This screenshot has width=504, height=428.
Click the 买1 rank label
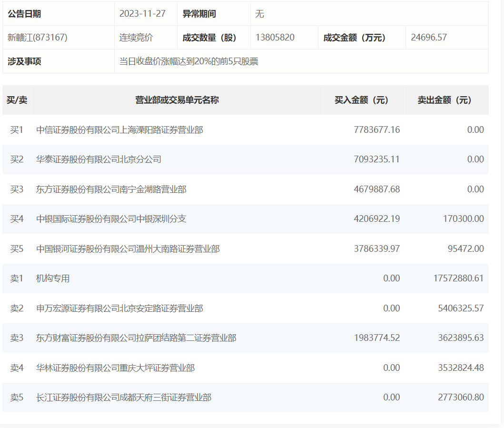tap(17, 129)
